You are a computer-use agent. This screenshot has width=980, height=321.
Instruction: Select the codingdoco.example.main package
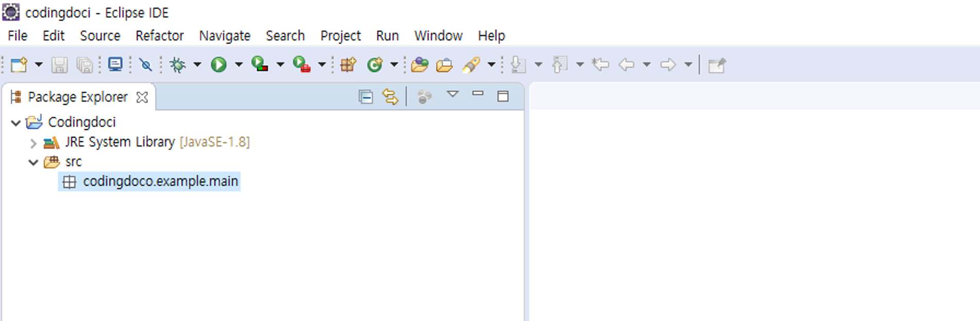pyautogui.click(x=149, y=181)
